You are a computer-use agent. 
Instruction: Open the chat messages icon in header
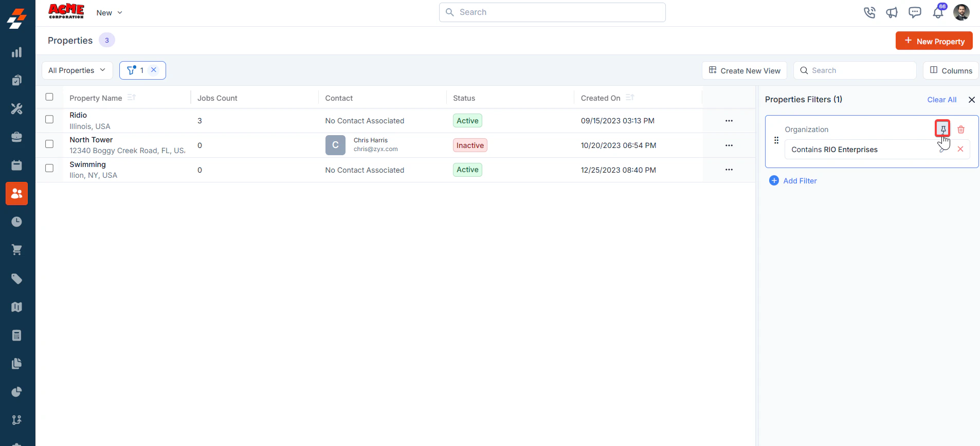pos(915,12)
